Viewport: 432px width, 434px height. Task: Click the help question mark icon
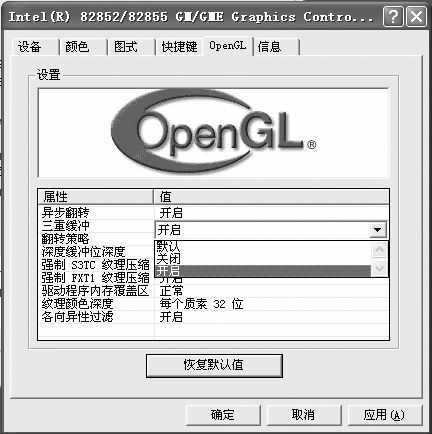[393, 16]
